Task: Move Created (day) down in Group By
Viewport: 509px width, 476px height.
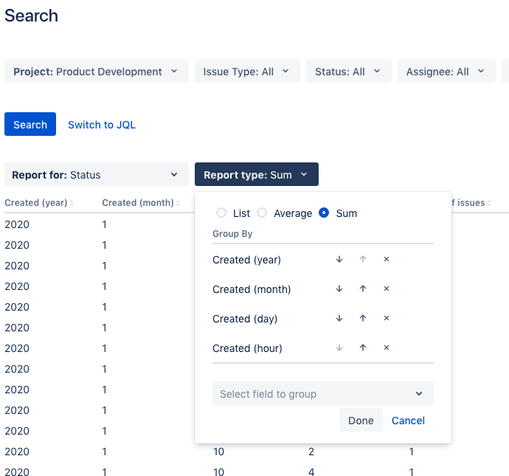Action: [339, 318]
